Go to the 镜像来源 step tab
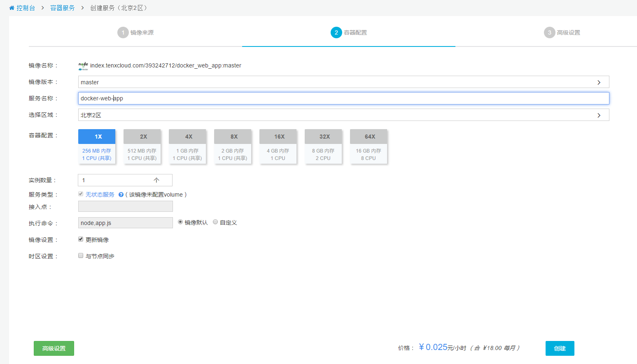The width and height of the screenshot is (637, 364). (135, 32)
